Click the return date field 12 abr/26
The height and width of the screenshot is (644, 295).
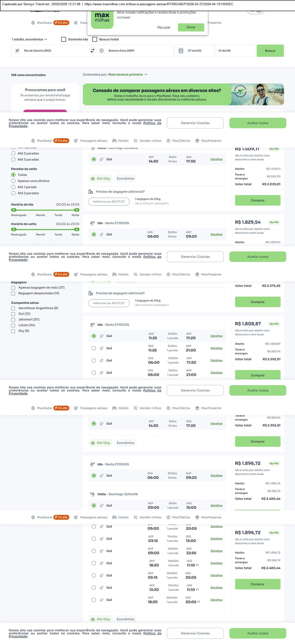(235, 51)
